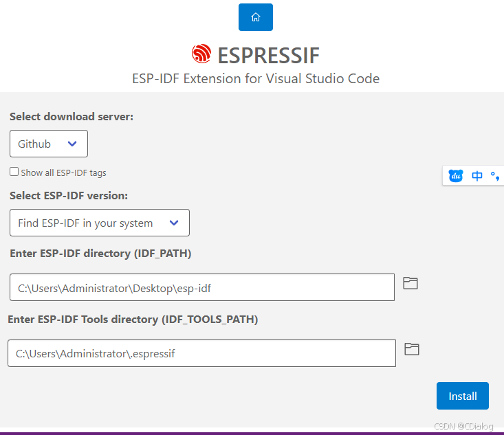Open the download server dropdown showing Github

pyautogui.click(x=49, y=144)
